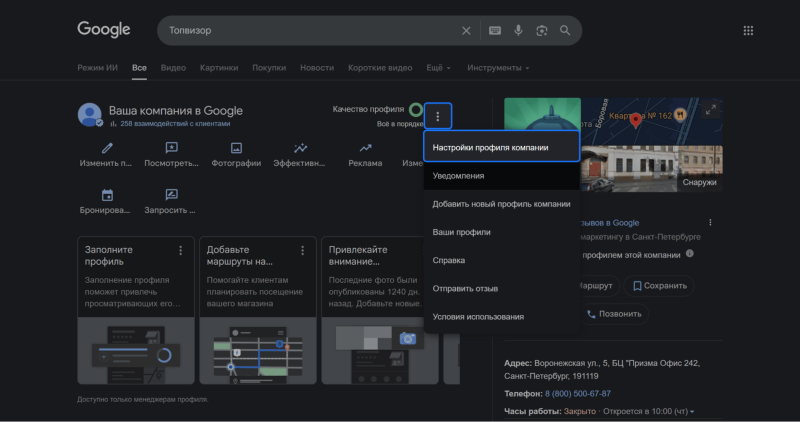Switch to the Новости tab
The height and width of the screenshot is (422, 800).
[x=317, y=68]
